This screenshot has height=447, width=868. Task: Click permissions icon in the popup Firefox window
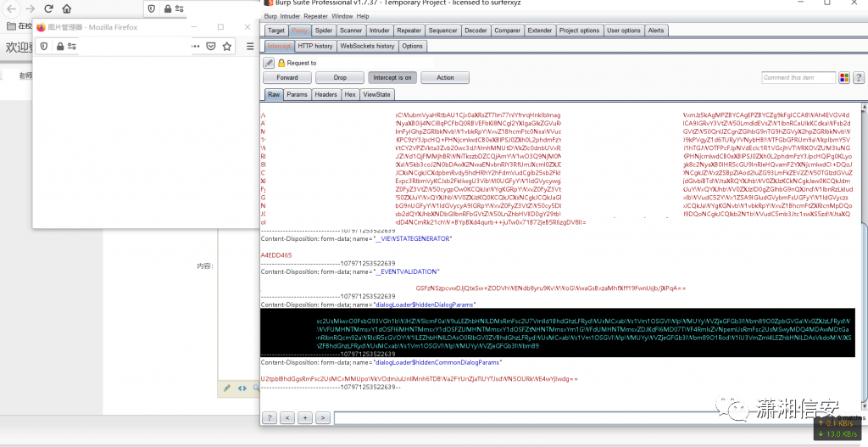click(x=72, y=47)
